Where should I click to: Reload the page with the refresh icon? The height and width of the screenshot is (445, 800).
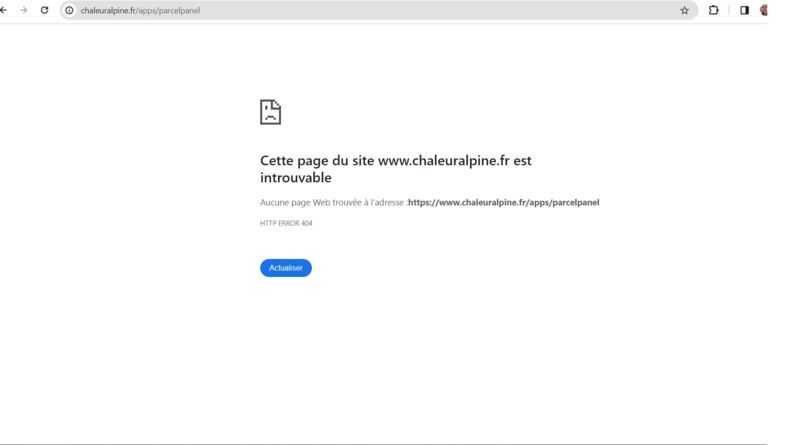(44, 10)
